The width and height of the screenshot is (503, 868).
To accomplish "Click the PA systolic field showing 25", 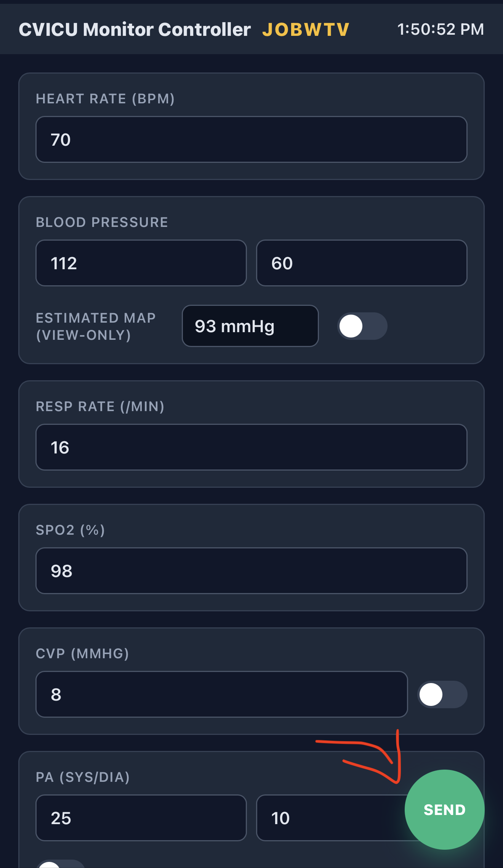I will pyautogui.click(x=141, y=818).
